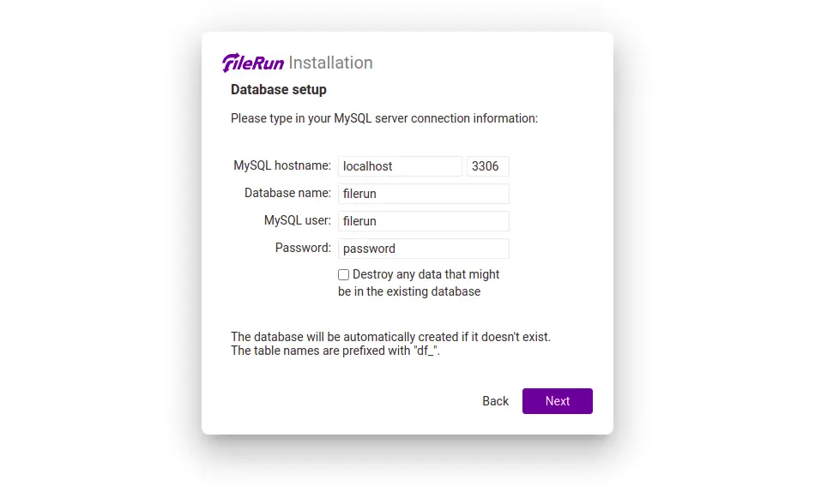
Task: Click the FileRun logo
Action: [253, 63]
